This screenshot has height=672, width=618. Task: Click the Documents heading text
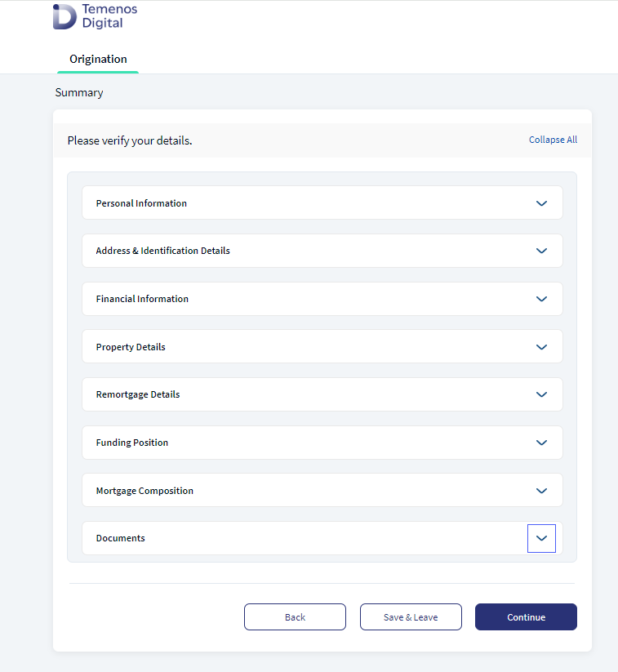tap(121, 538)
